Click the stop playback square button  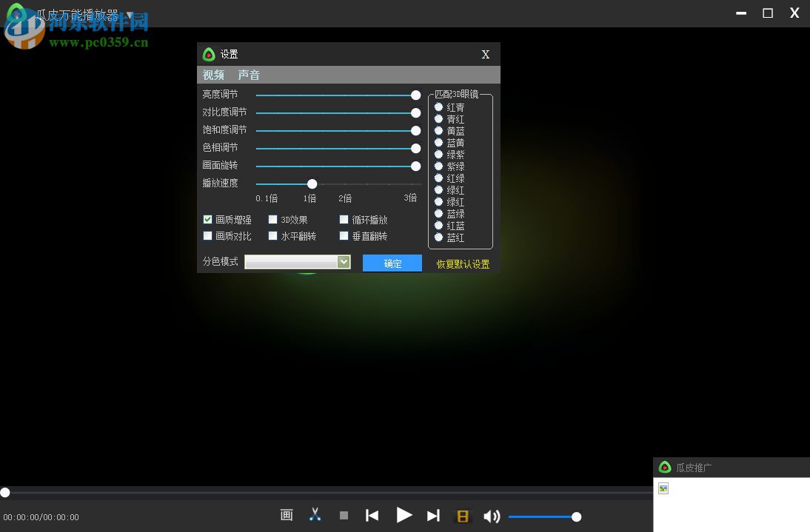pos(344,516)
